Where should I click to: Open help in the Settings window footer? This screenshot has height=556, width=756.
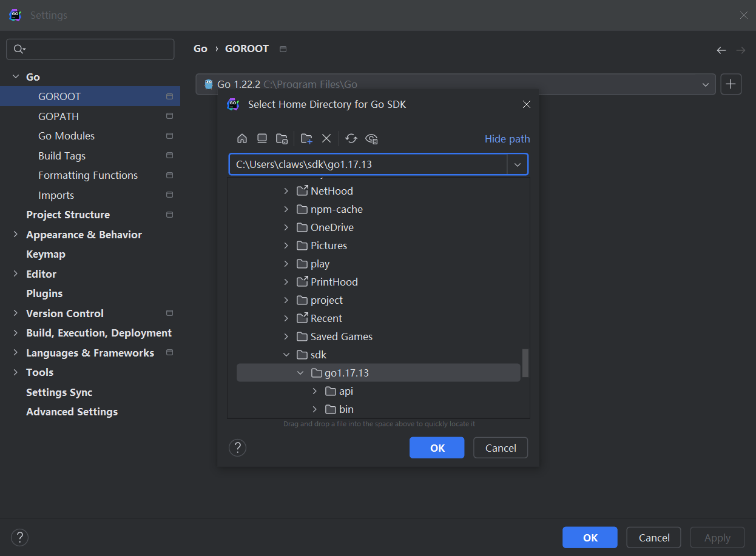pyautogui.click(x=20, y=537)
